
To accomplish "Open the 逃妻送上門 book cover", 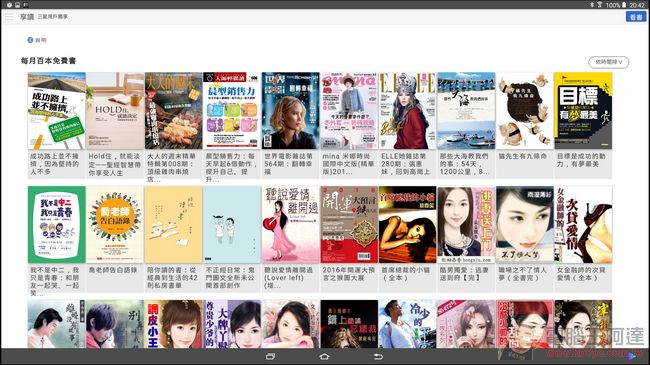I will [x=466, y=224].
